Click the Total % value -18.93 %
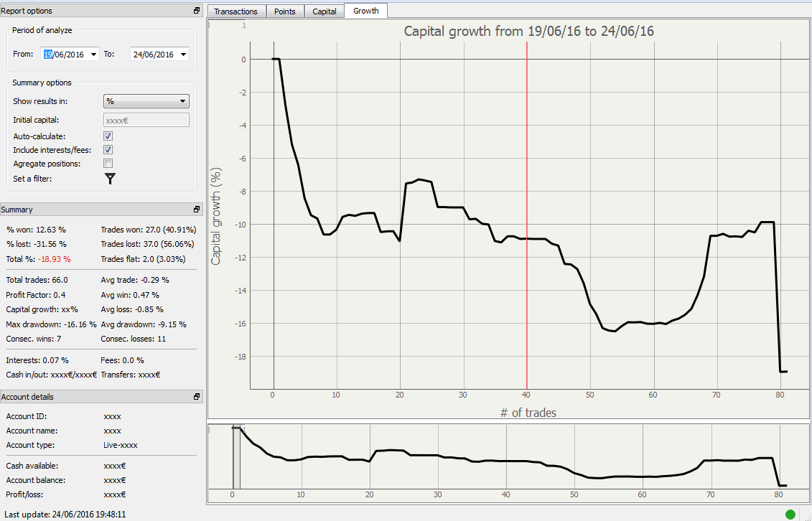The width and height of the screenshot is (812, 521). (x=55, y=258)
